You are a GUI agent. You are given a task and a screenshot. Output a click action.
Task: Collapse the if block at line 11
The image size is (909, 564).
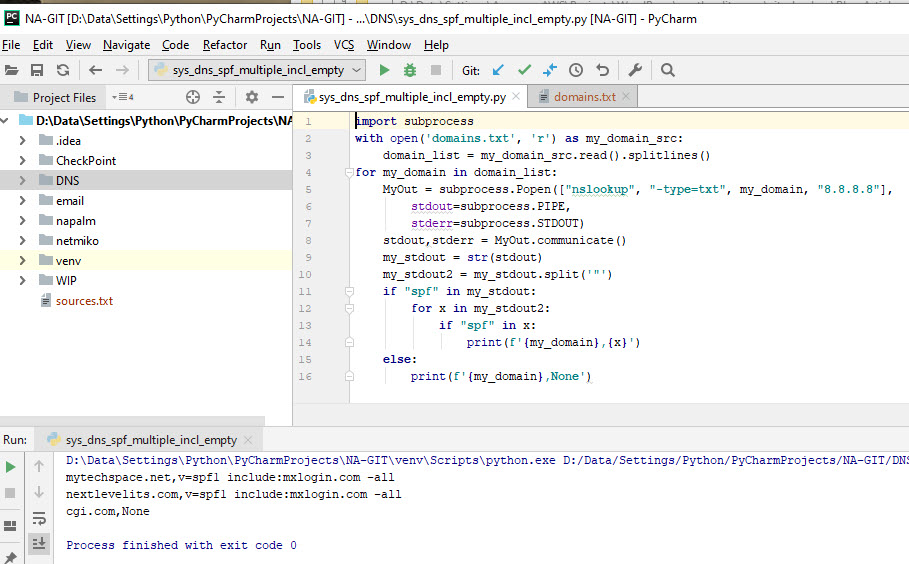pos(349,291)
